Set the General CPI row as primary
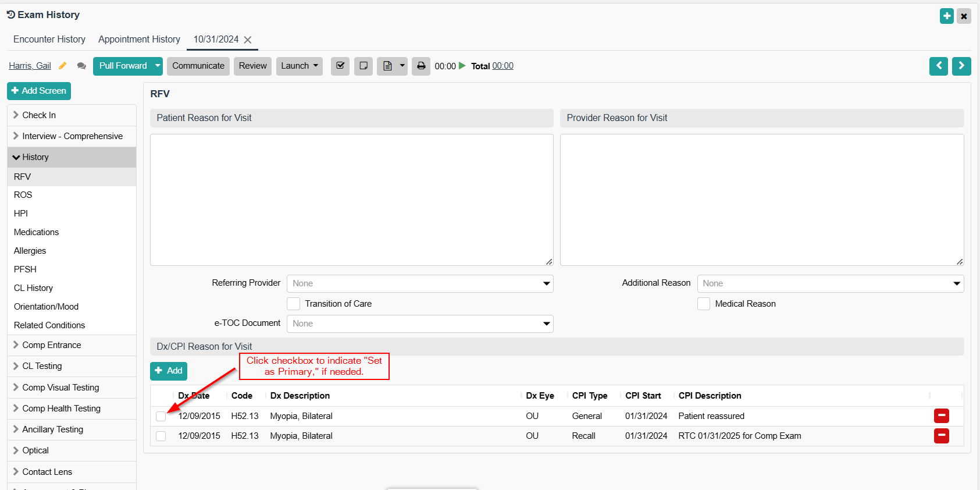Screen dimensions: 980x490 [x=161, y=416]
